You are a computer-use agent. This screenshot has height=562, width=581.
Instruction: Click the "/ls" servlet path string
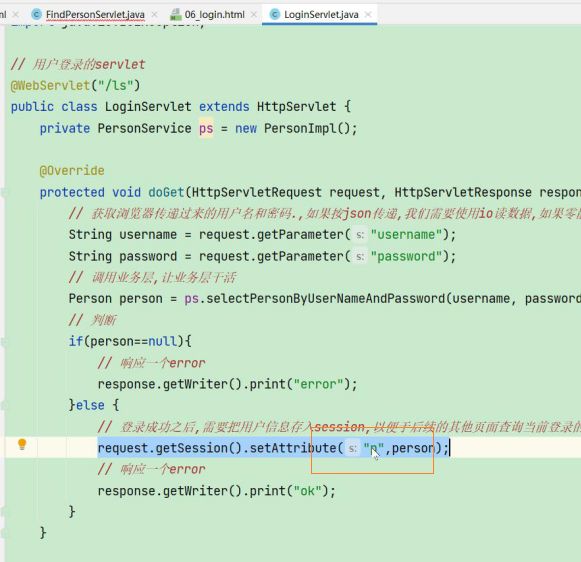click(115, 86)
